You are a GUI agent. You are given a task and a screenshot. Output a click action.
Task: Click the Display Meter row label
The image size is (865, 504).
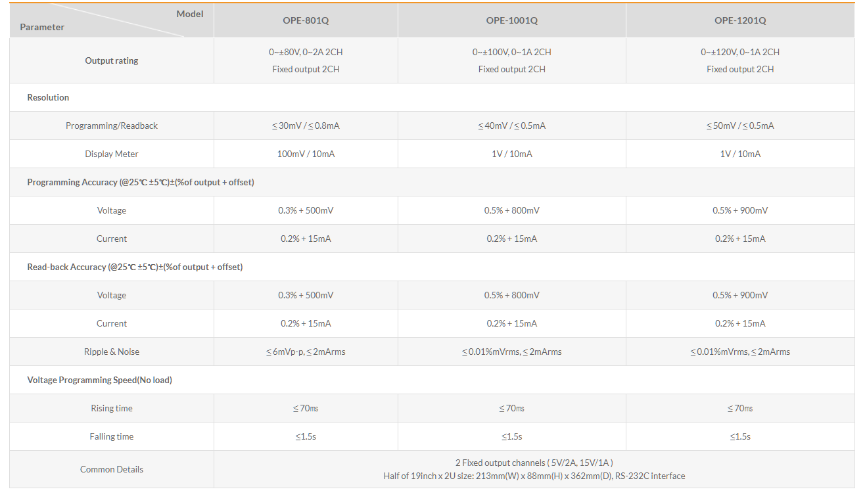112,154
